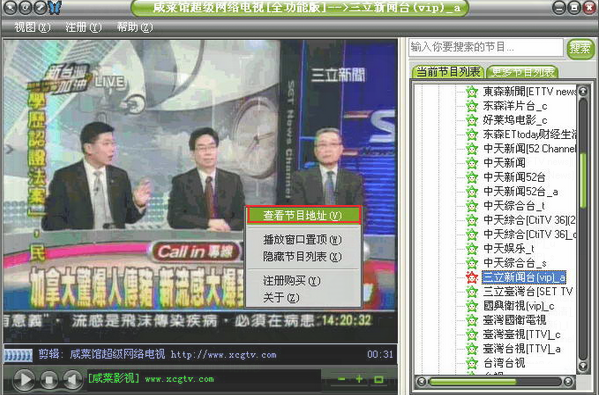Click the first round pin icon in title bar

pos(10,8)
